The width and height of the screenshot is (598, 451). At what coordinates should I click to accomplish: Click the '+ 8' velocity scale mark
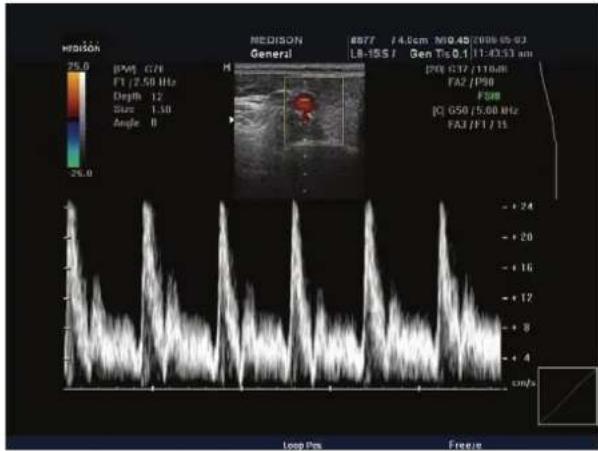(x=516, y=328)
